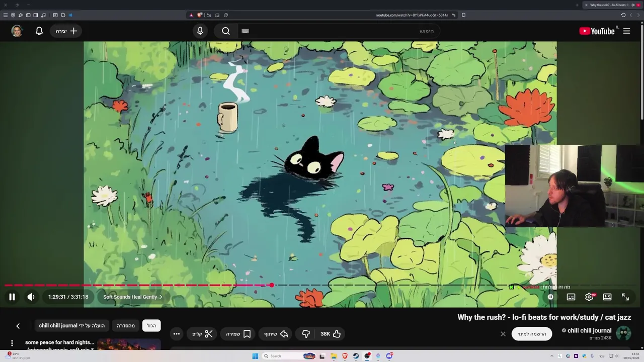Click the 1:29:31 / 3:31:18 time display

click(68, 297)
